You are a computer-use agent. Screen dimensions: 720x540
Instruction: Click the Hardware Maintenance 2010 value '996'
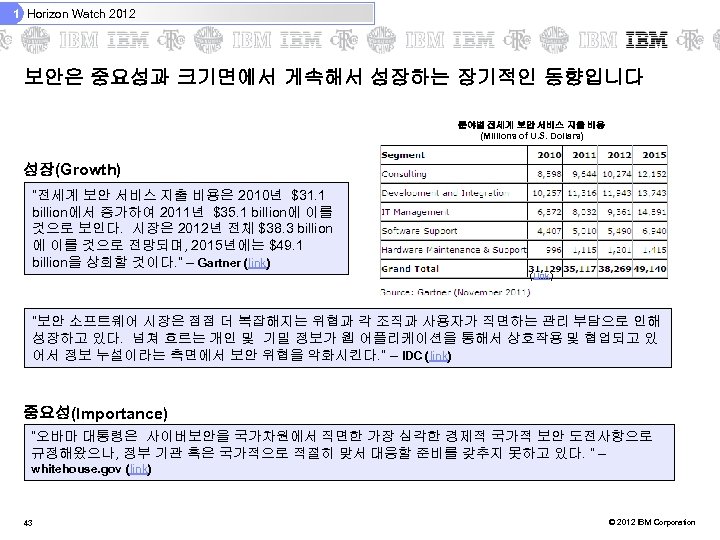(553, 250)
